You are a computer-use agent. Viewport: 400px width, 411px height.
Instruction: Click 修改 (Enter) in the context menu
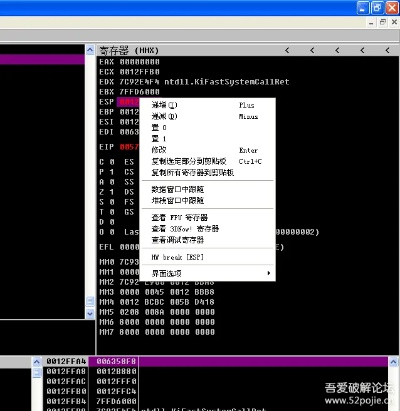(207, 150)
